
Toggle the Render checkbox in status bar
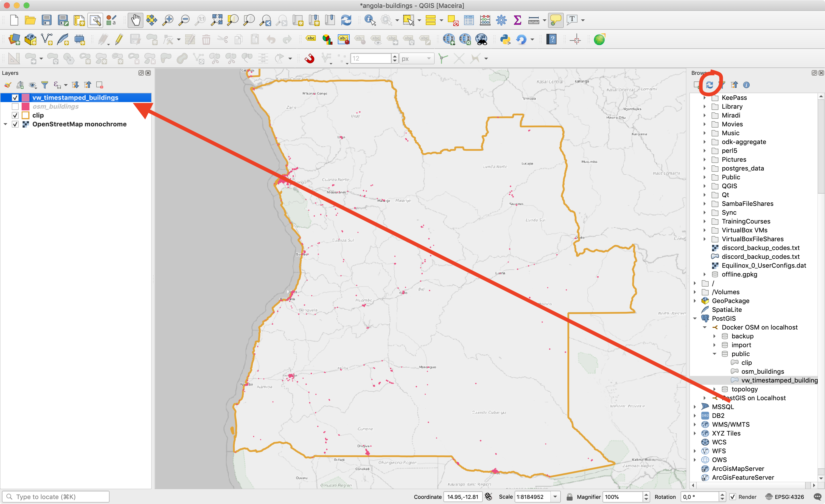tap(733, 497)
